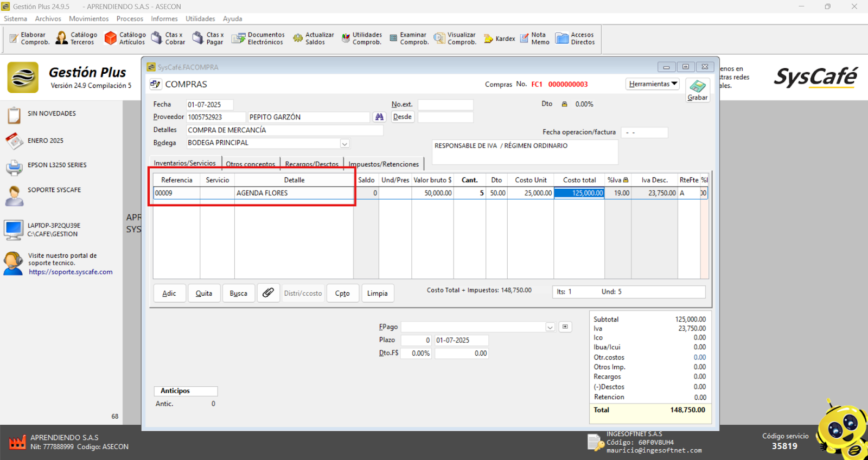Click the Limpia button
The image size is (868, 460).
[377, 293]
